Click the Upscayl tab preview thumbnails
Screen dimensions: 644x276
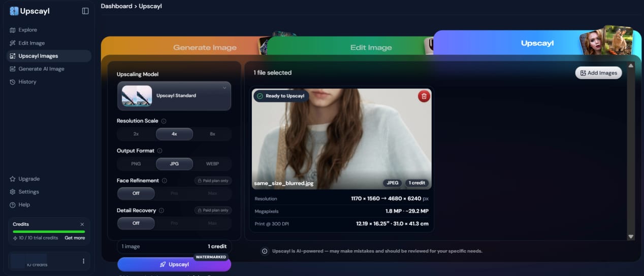click(607, 41)
